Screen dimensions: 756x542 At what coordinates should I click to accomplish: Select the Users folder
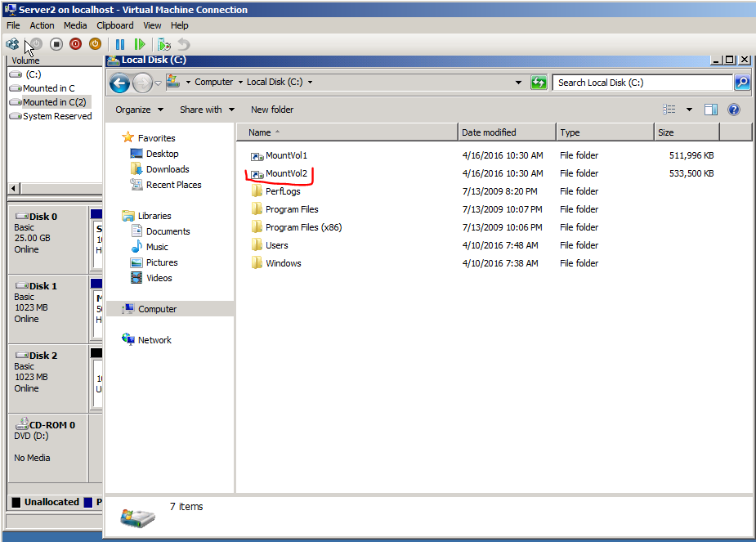[277, 245]
